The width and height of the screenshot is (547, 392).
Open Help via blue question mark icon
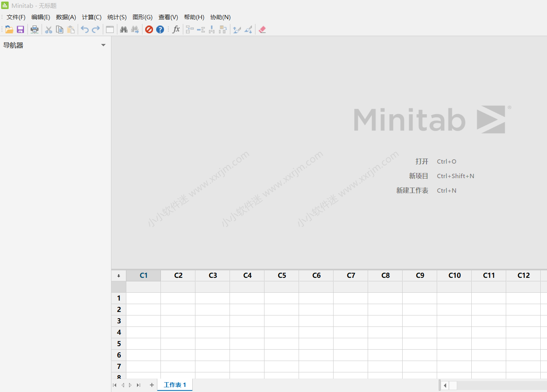[x=160, y=29]
